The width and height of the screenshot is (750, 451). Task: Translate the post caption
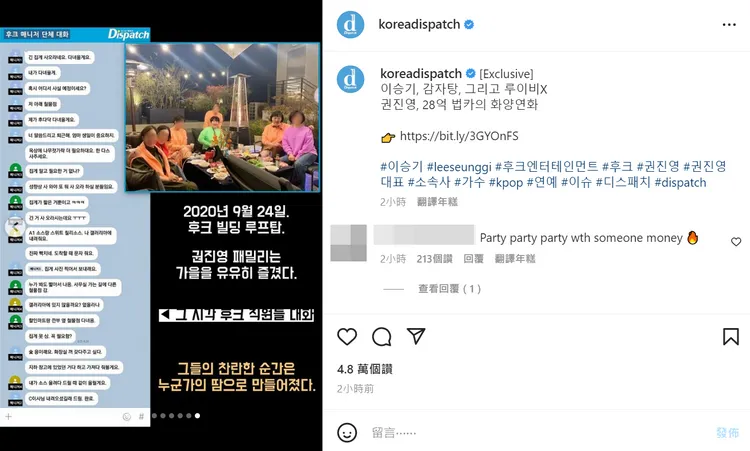point(437,202)
